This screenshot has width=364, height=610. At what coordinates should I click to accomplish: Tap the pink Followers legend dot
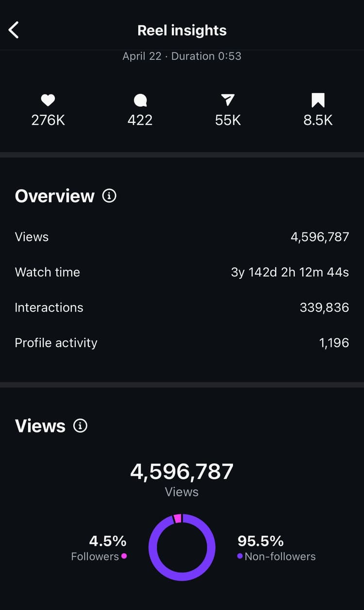coord(124,556)
